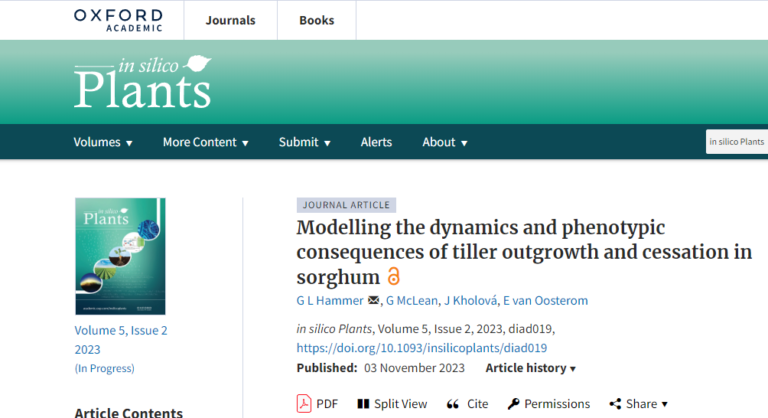This screenshot has height=418, width=768.
Task: Click the Permissions key icon
Action: coord(513,404)
